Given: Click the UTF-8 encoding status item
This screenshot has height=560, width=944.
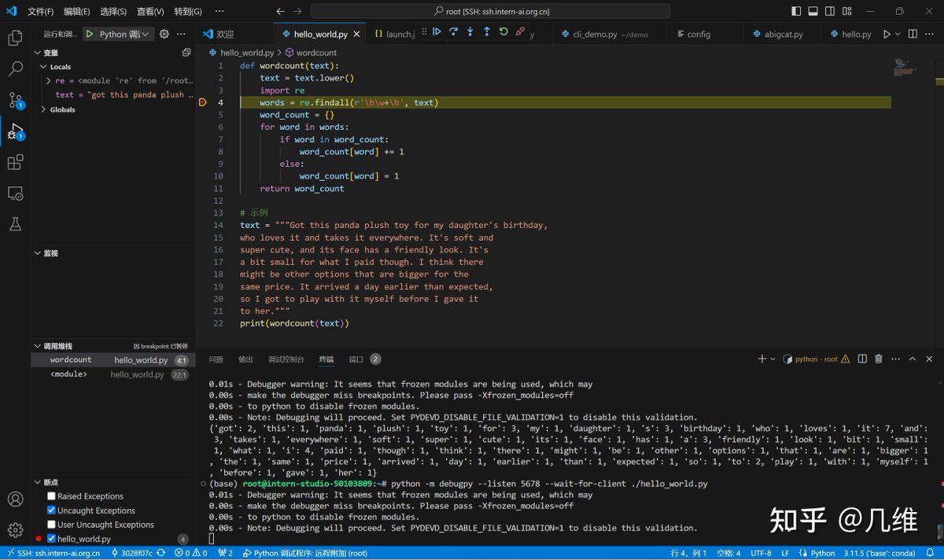Looking at the screenshot, I should click(761, 553).
